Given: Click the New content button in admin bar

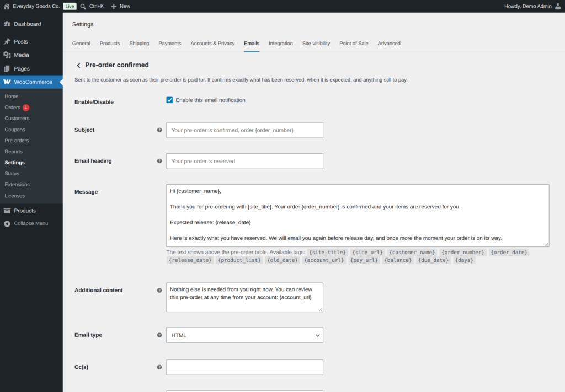Looking at the screenshot, I should pyautogui.click(x=120, y=6).
